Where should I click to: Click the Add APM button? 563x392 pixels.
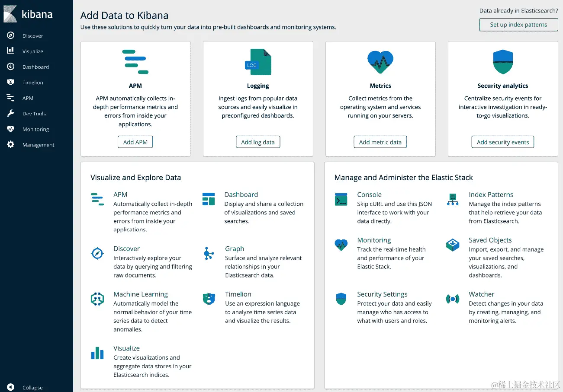(x=135, y=142)
